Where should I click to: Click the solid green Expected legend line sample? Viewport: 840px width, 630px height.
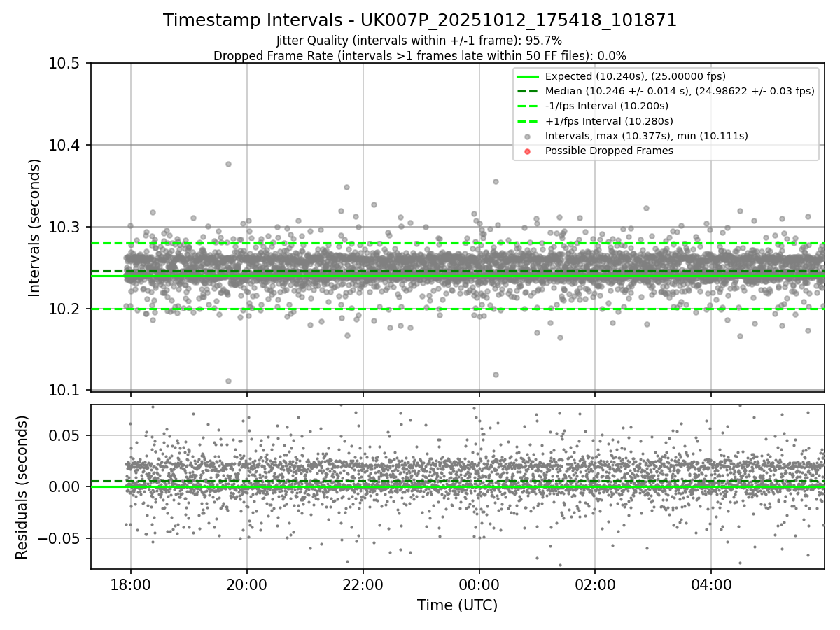pos(528,76)
